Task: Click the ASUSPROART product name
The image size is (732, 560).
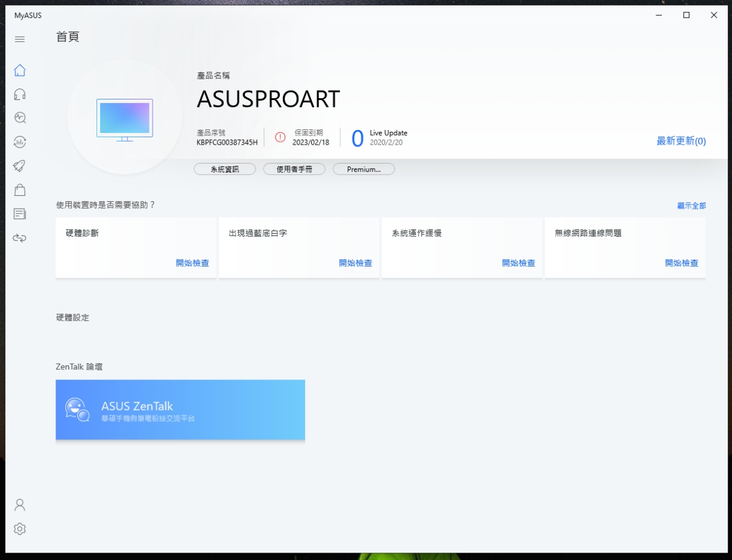Action: [268, 99]
